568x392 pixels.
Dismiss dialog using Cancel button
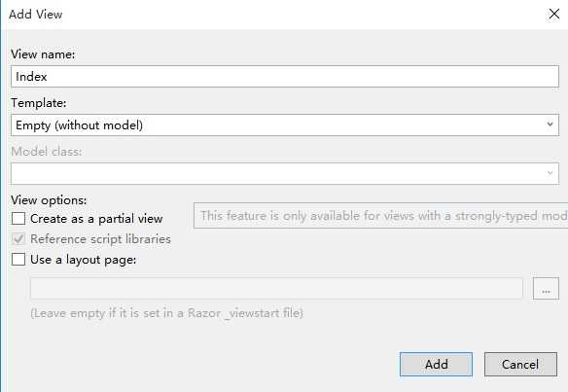[x=520, y=364]
